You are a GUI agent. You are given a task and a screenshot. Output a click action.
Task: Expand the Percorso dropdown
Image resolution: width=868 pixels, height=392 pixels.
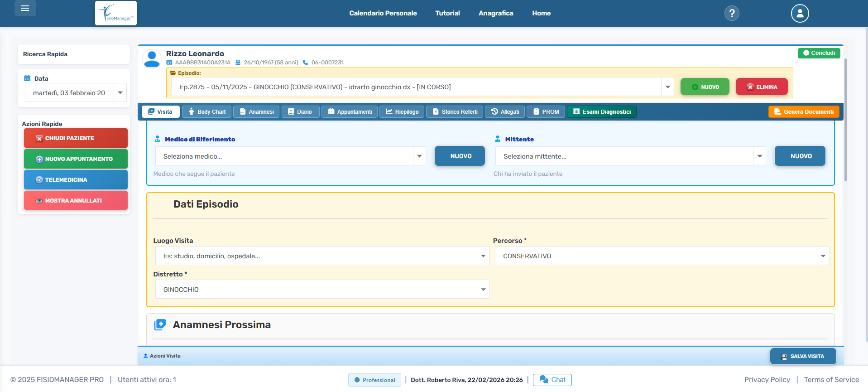823,256
